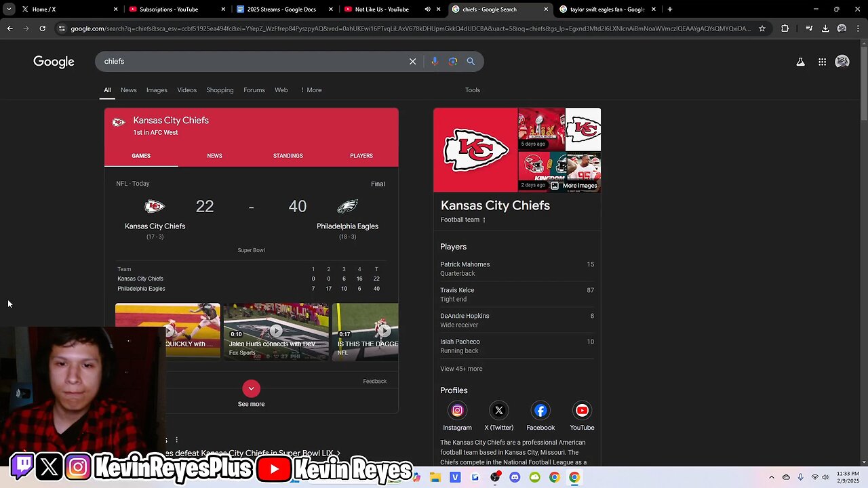This screenshot has width=868, height=488.
Task: Open the DeAndre Hopkins player link
Action: pyautogui.click(x=465, y=316)
